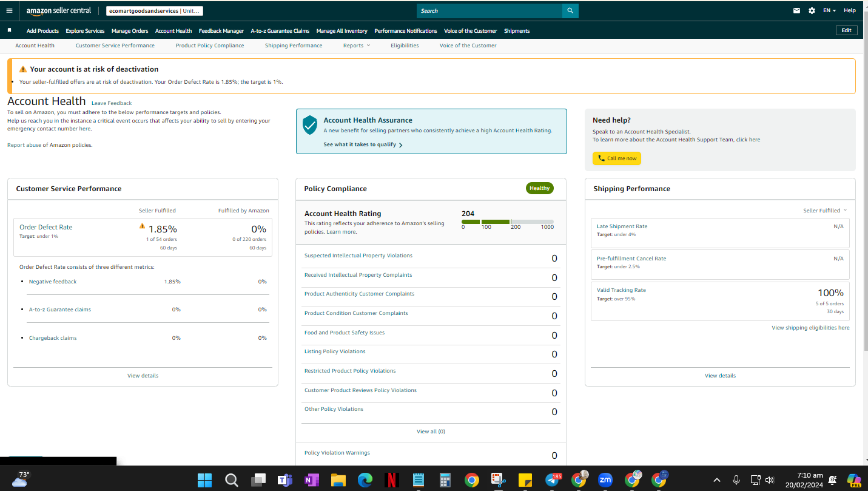Click the Order Defect Rate warning icon
The width and height of the screenshot is (868, 491).
(143, 226)
